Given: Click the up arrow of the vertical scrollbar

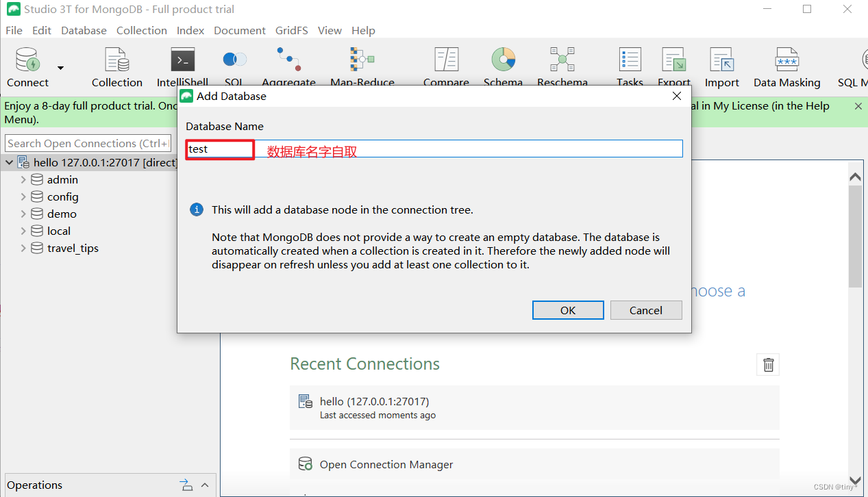Looking at the screenshot, I should (x=855, y=177).
